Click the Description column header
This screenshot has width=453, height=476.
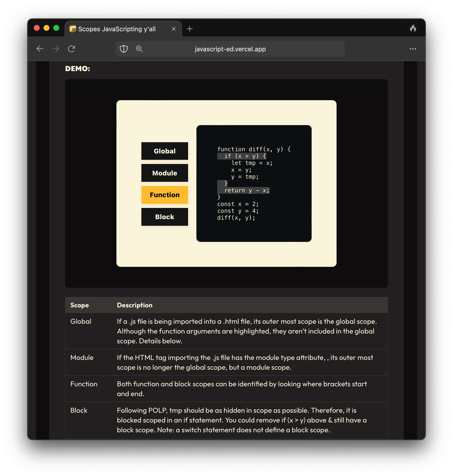(x=135, y=305)
